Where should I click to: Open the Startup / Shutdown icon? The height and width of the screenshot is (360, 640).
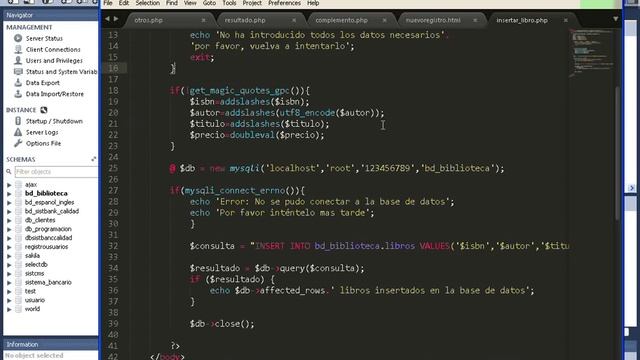(18, 121)
